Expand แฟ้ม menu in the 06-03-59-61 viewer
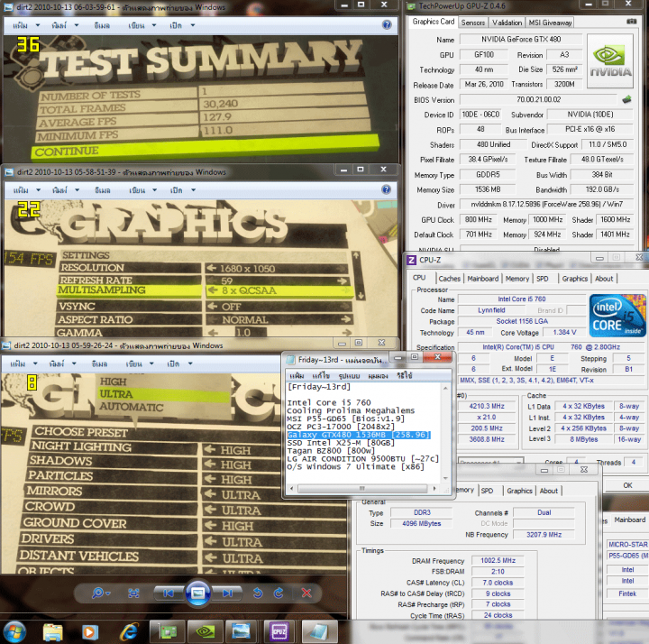 (x=26, y=25)
